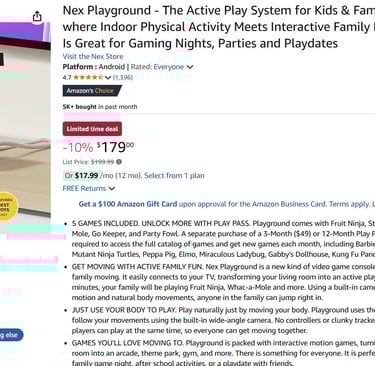The width and height of the screenshot is (375, 366).
Task: Click the blue pill button under image
Action: coord(11,335)
